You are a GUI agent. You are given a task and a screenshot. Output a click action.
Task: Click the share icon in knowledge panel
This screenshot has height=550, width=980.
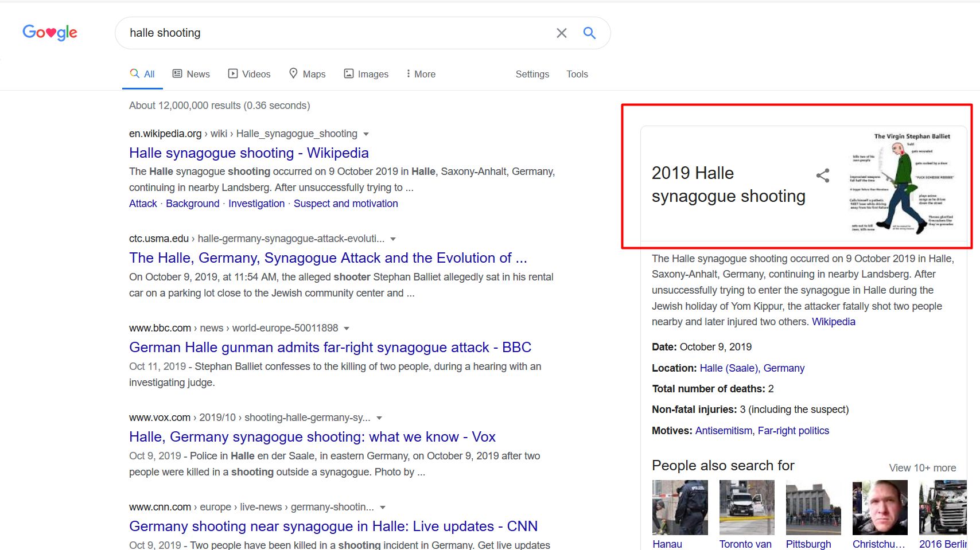coord(823,177)
